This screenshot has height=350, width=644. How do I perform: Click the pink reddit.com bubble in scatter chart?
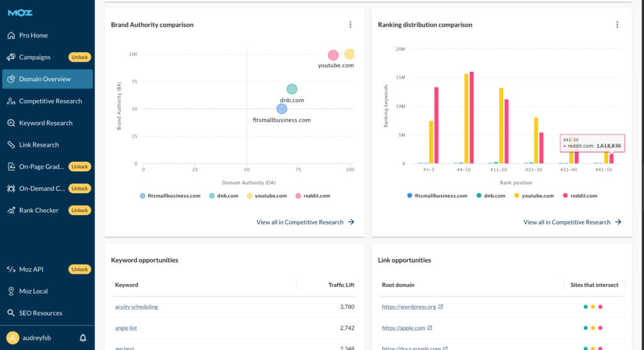[333, 55]
